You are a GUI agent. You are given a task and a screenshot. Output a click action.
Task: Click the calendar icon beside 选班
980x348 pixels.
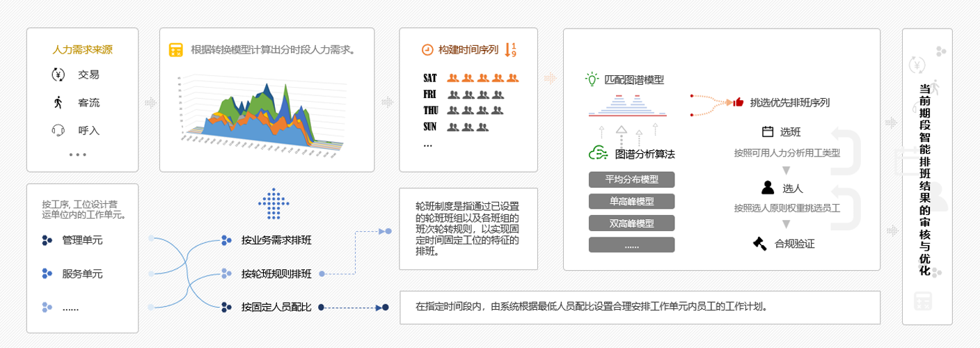click(x=768, y=132)
